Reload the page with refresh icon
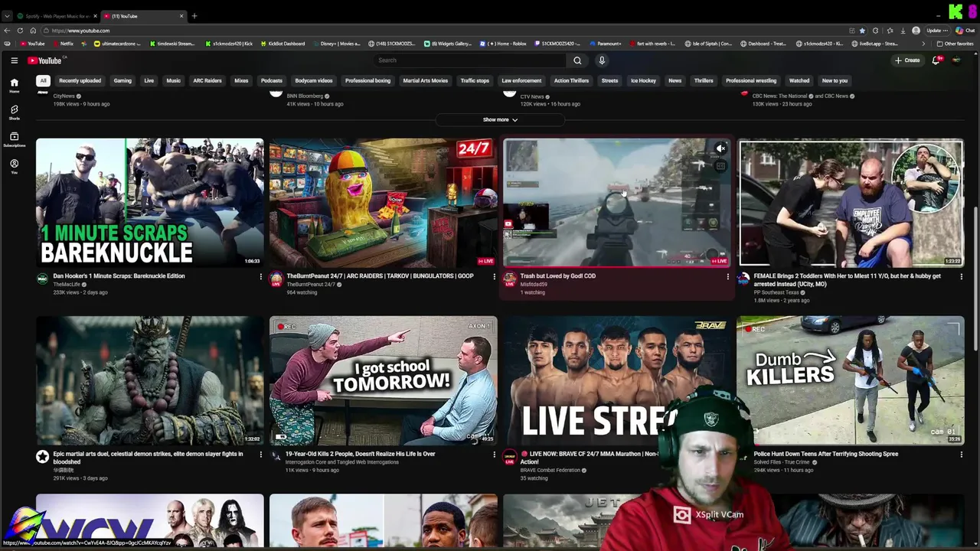 tap(20, 31)
